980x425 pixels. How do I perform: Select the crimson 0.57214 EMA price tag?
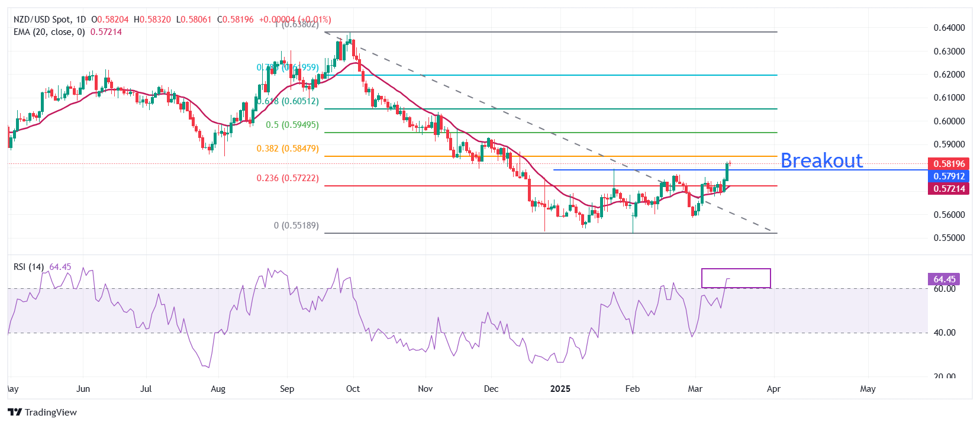tap(949, 189)
